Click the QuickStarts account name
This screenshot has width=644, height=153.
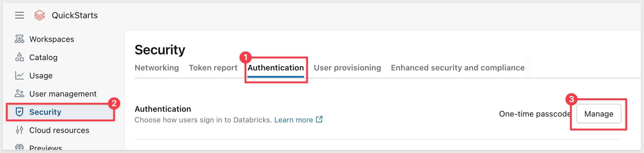coord(75,15)
